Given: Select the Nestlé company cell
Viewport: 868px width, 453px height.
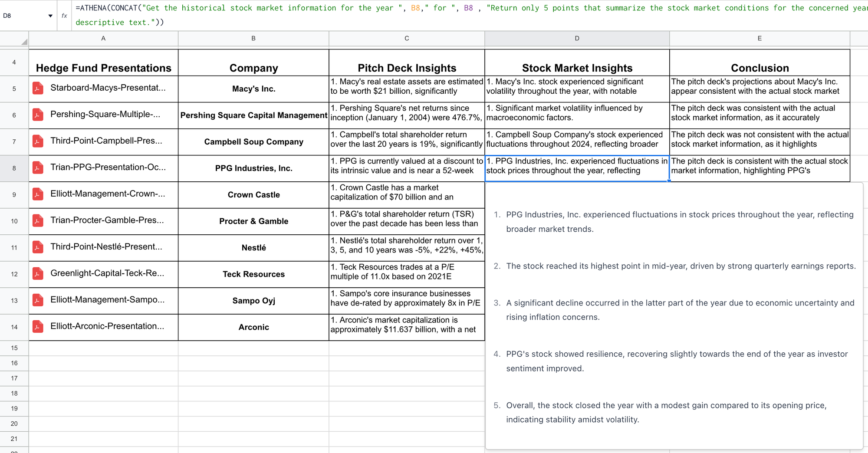Looking at the screenshot, I should click(253, 248).
